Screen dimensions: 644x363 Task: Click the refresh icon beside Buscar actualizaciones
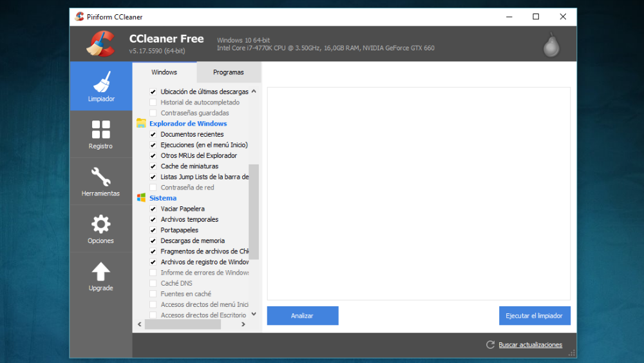click(x=490, y=344)
